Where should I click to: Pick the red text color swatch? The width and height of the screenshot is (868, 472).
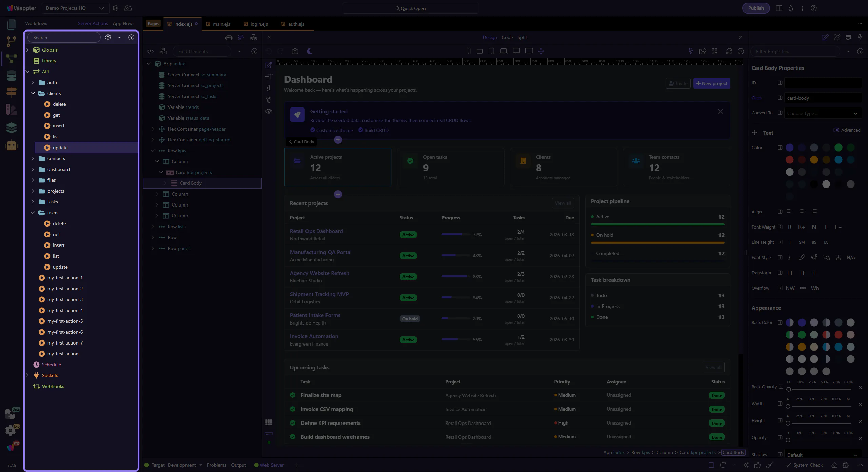click(790, 160)
